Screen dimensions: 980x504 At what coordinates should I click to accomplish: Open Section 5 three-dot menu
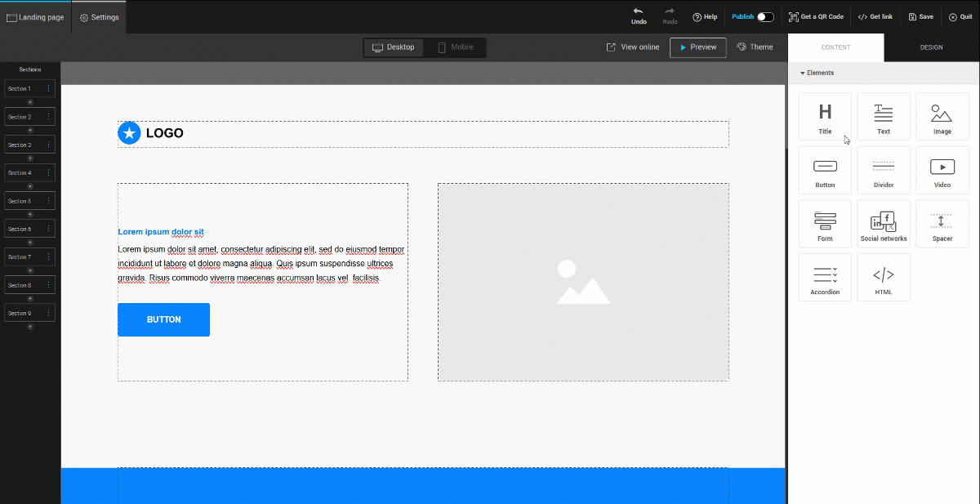point(48,201)
